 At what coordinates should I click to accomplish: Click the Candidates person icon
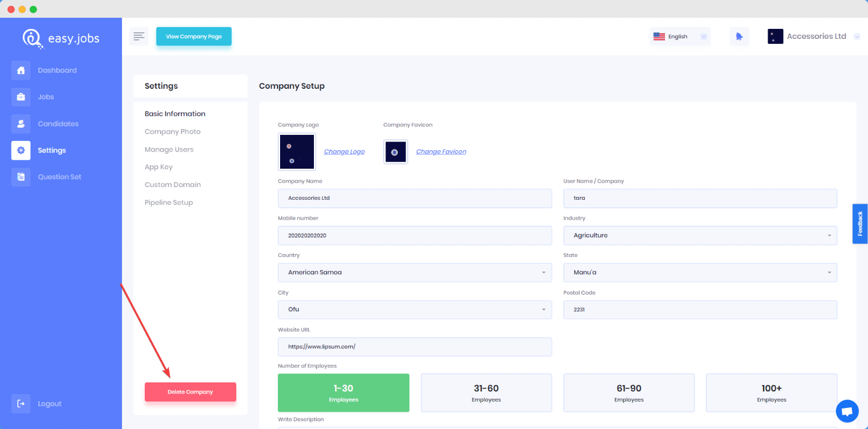pos(21,124)
